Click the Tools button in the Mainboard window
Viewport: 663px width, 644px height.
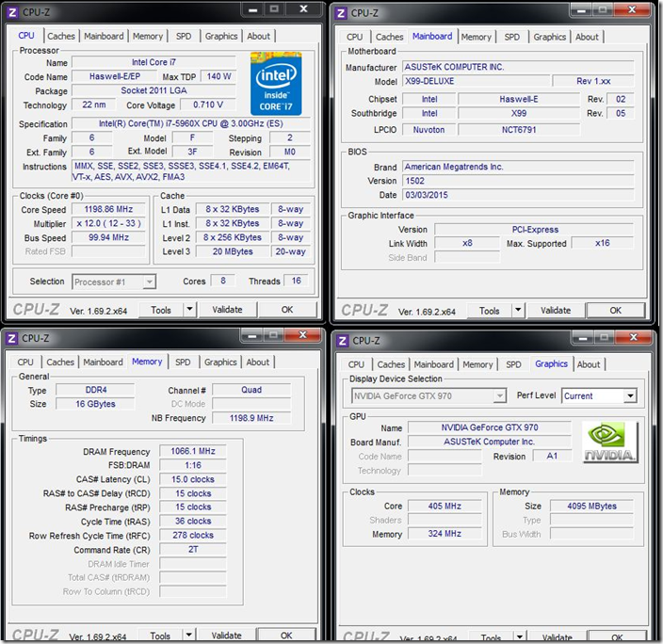click(490, 312)
